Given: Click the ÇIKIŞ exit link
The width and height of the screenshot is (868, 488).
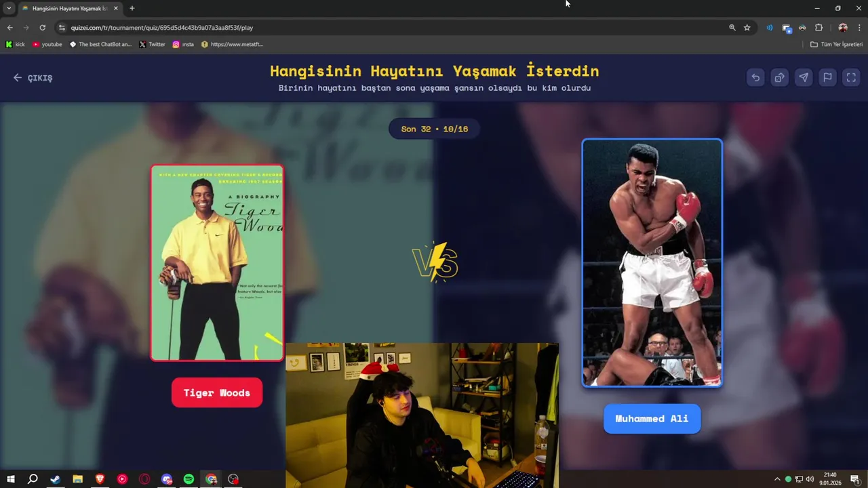Looking at the screenshot, I should pyautogui.click(x=33, y=78).
